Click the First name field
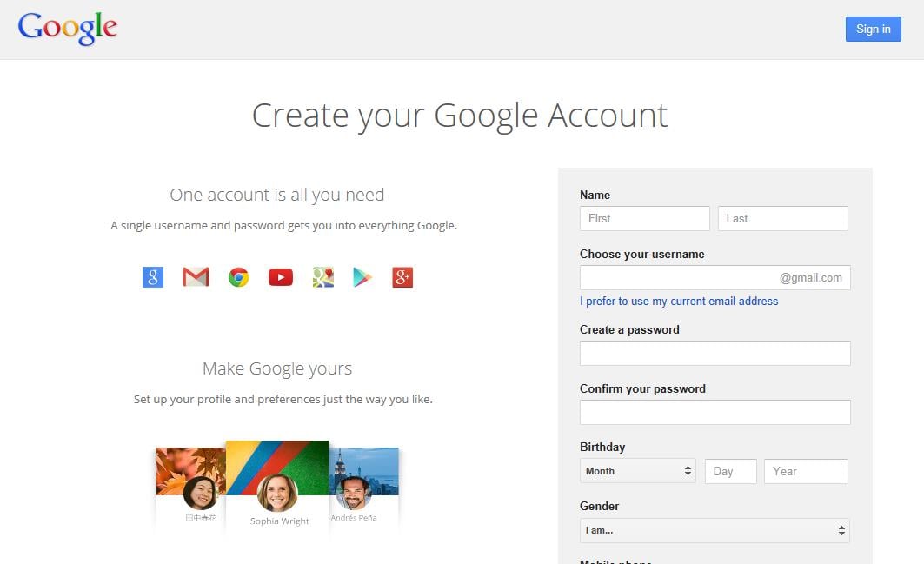The height and width of the screenshot is (564, 924). pyautogui.click(x=645, y=219)
